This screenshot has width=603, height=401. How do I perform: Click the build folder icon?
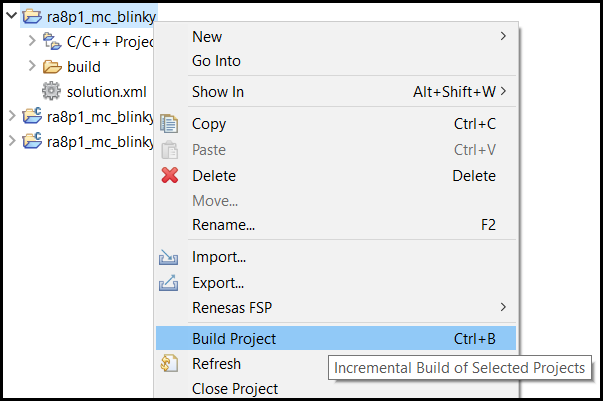click(x=52, y=67)
